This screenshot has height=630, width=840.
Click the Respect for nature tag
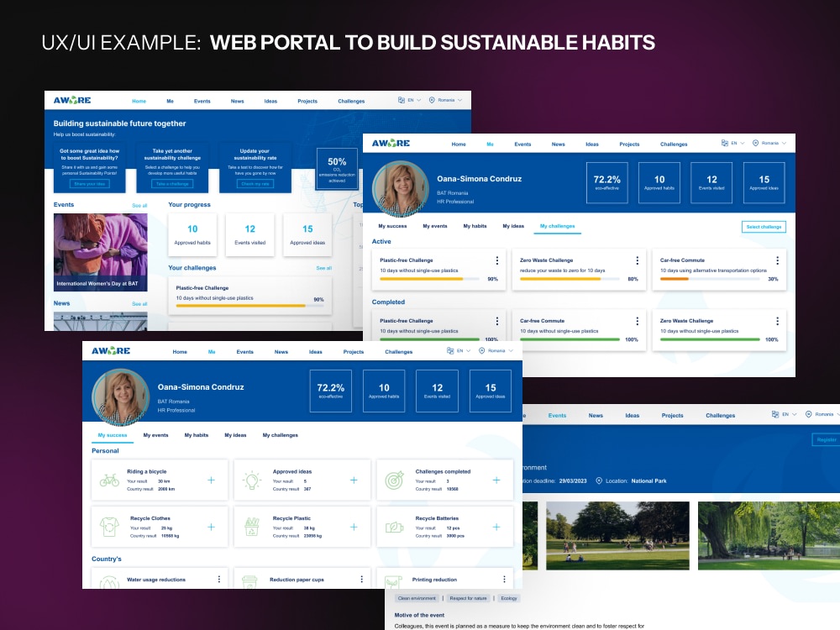(468, 598)
